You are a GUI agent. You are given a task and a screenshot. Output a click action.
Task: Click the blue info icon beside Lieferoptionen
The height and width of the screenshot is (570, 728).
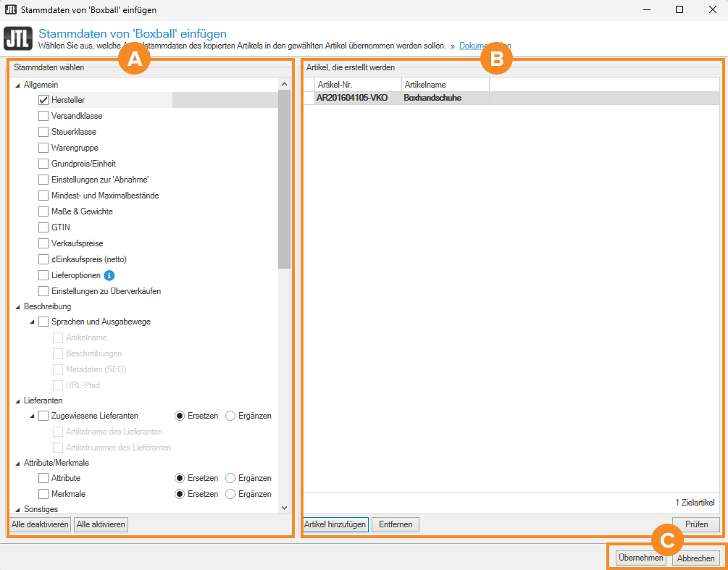pos(109,275)
